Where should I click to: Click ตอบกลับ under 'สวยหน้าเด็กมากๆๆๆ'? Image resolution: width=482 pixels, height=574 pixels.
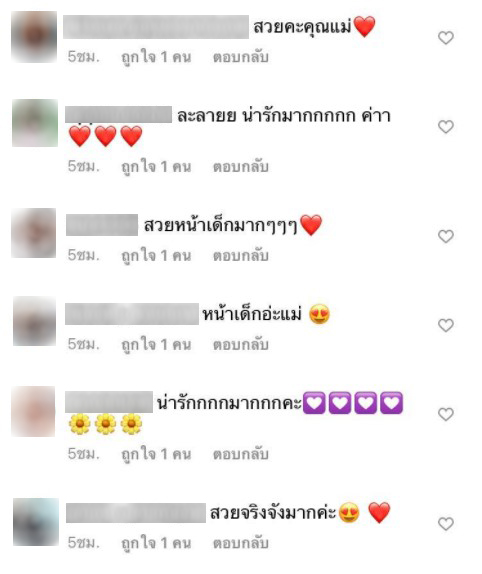[x=241, y=256]
